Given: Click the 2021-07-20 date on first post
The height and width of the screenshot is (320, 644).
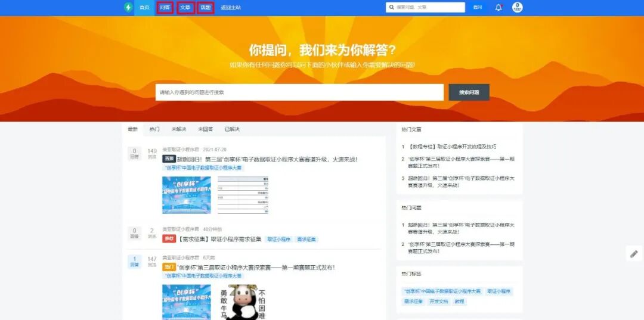Looking at the screenshot, I should pyautogui.click(x=215, y=150).
